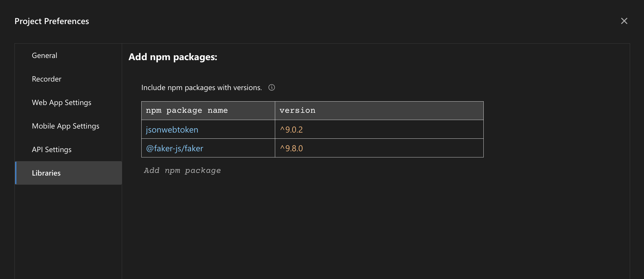Select the jsonwebtoken package name cell
Screen dimensions: 644x279
pos(172,130)
